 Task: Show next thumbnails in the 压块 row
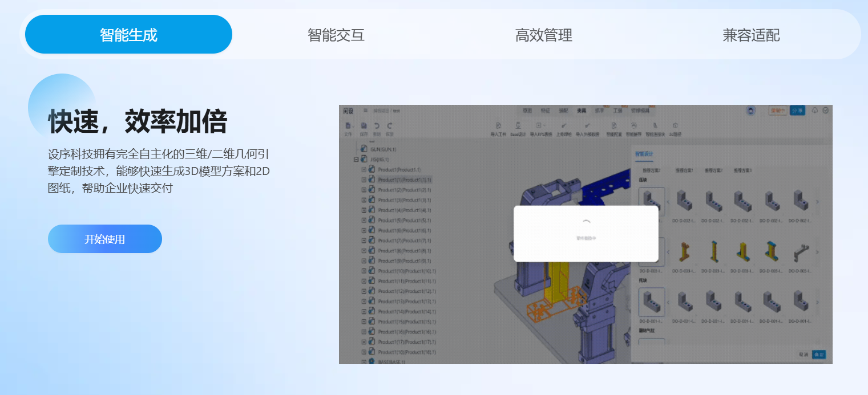(817, 202)
